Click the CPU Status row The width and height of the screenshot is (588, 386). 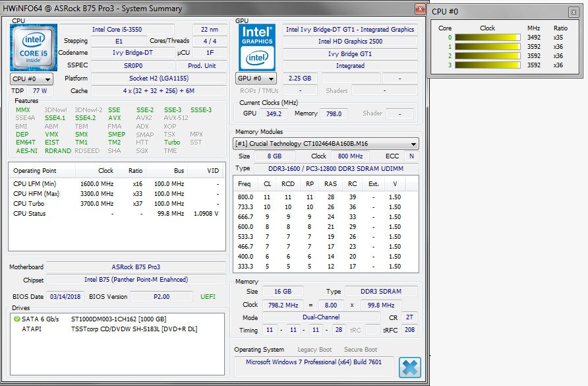coord(117,213)
